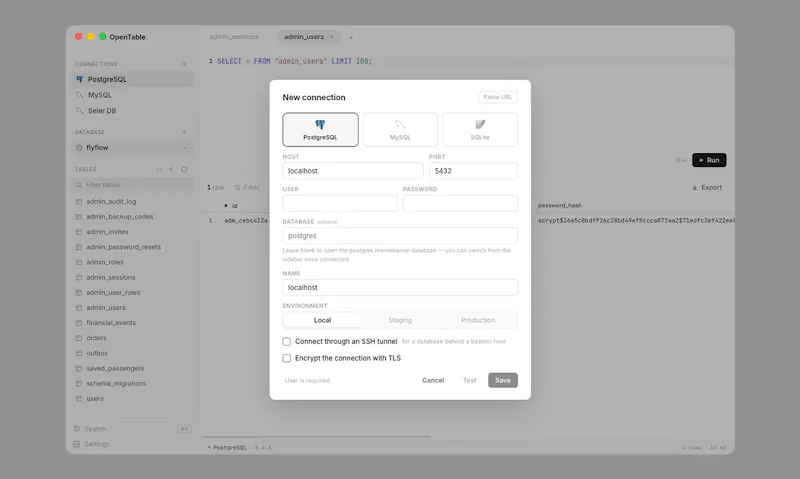Click the Test connection button
800x479 pixels.
coord(469,380)
